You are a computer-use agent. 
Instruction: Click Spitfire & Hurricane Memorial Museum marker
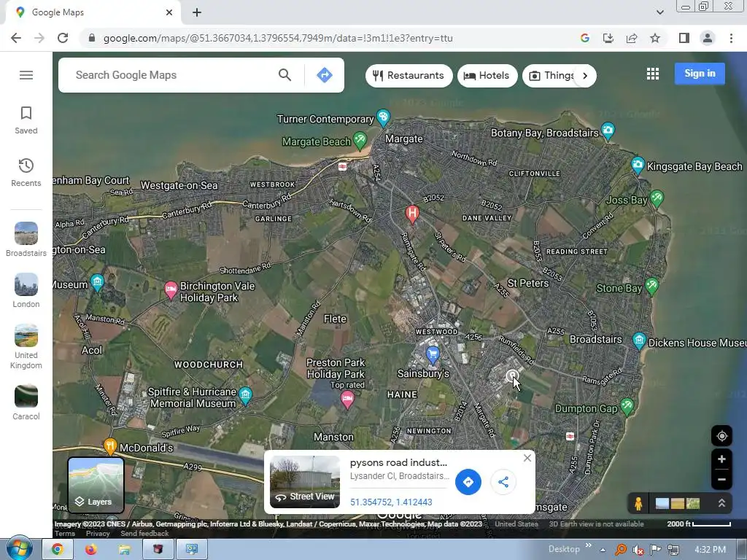[245, 394]
